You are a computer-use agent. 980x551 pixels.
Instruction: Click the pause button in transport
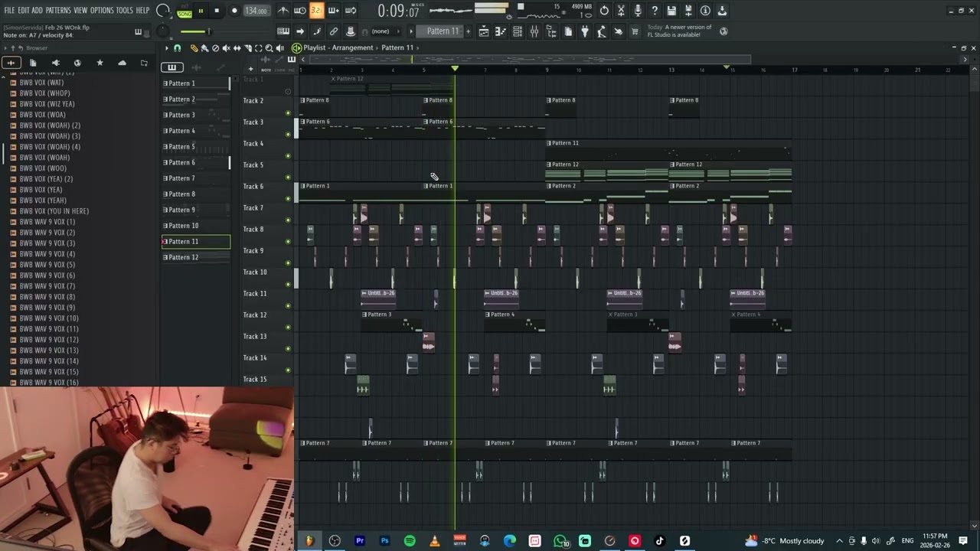tap(201, 11)
